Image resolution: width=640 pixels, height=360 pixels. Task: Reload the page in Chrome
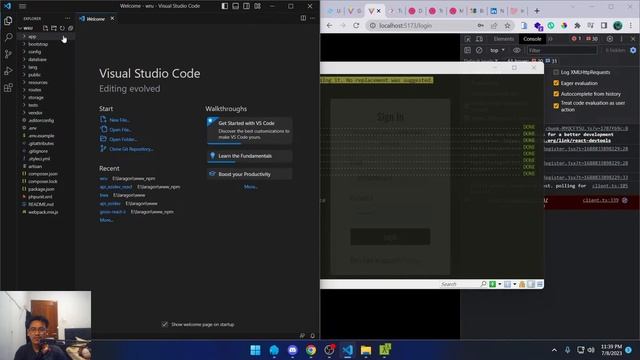356,25
